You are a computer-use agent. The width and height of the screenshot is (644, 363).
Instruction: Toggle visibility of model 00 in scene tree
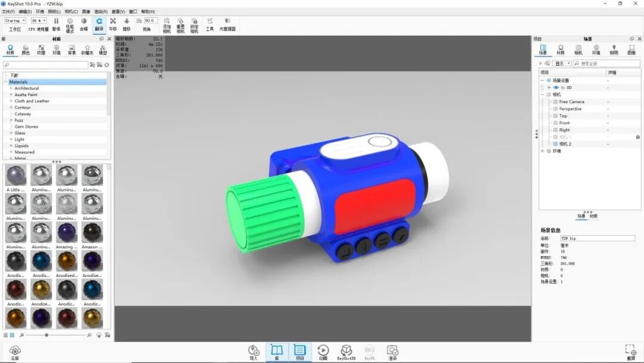coord(556,87)
